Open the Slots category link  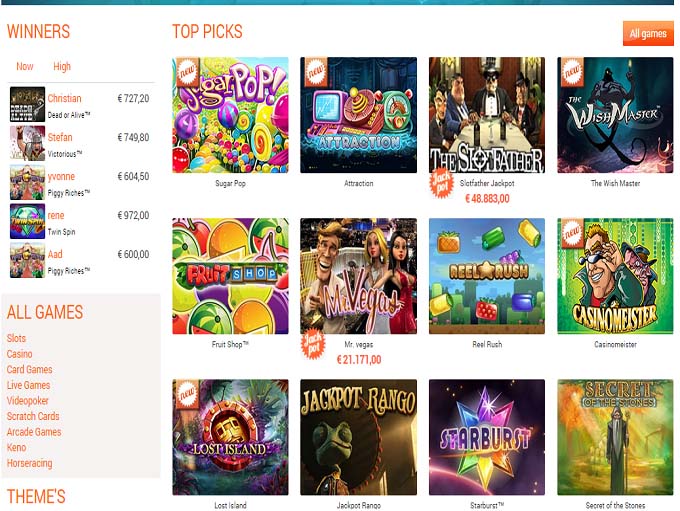point(16,338)
